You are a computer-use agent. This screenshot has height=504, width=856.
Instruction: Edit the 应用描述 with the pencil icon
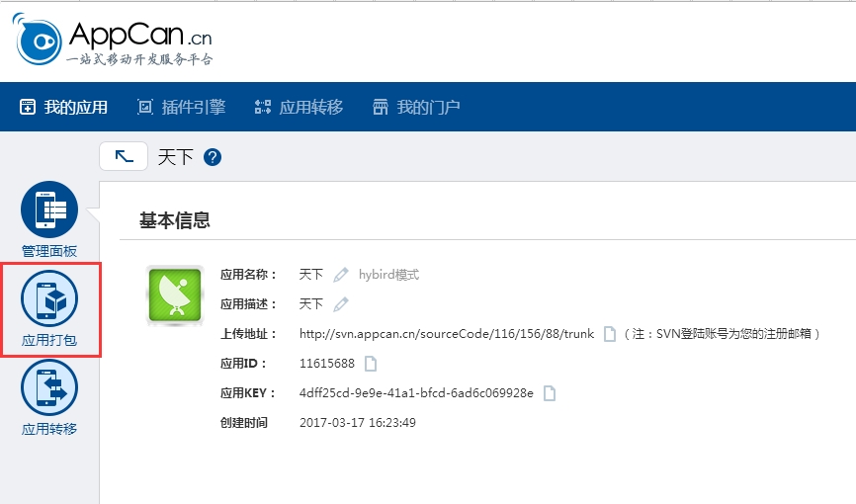click(341, 303)
